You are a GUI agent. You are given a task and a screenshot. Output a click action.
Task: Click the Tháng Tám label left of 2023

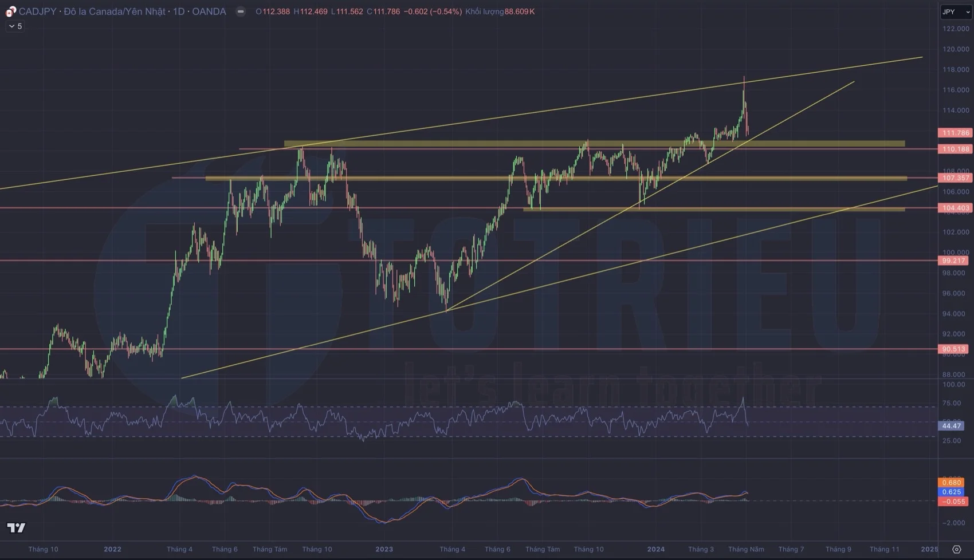coord(270,549)
